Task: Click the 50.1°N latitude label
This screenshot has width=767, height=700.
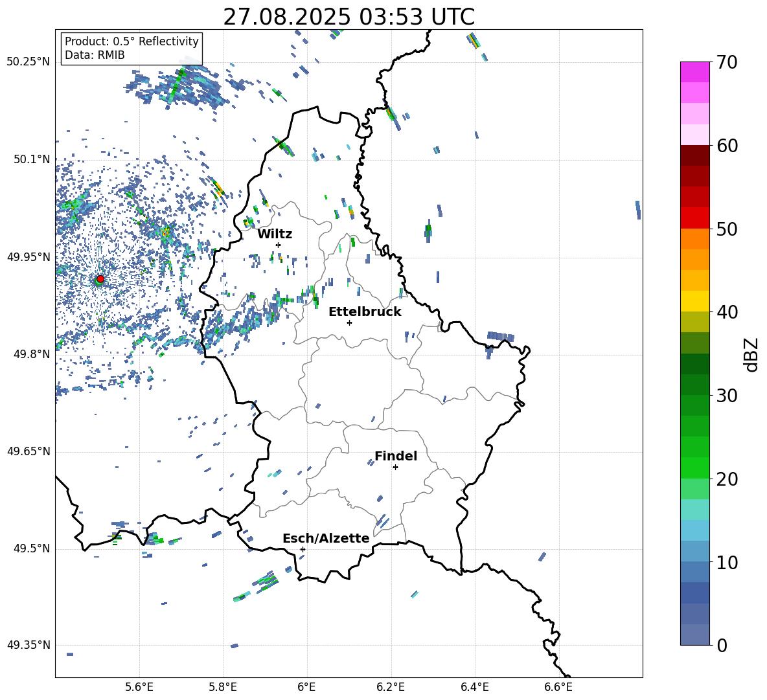Action: 32,159
